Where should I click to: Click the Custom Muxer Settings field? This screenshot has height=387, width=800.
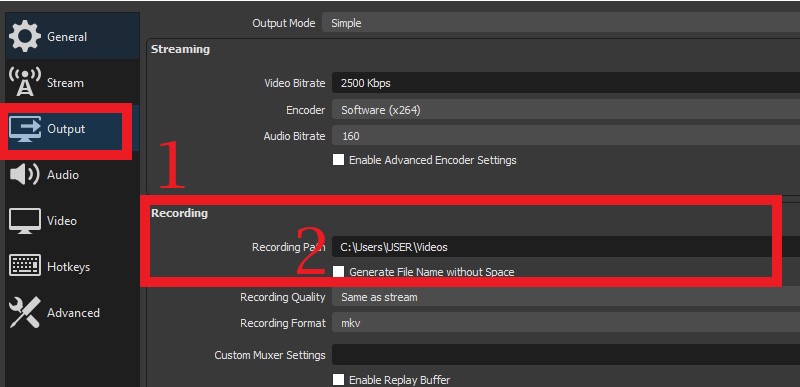tap(566, 354)
